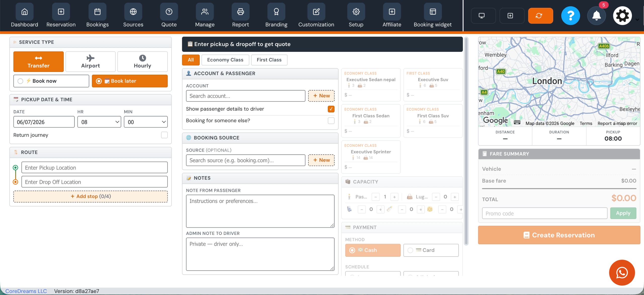
Task: Open the WhatsApp chat bubble
Action: pos(622,273)
